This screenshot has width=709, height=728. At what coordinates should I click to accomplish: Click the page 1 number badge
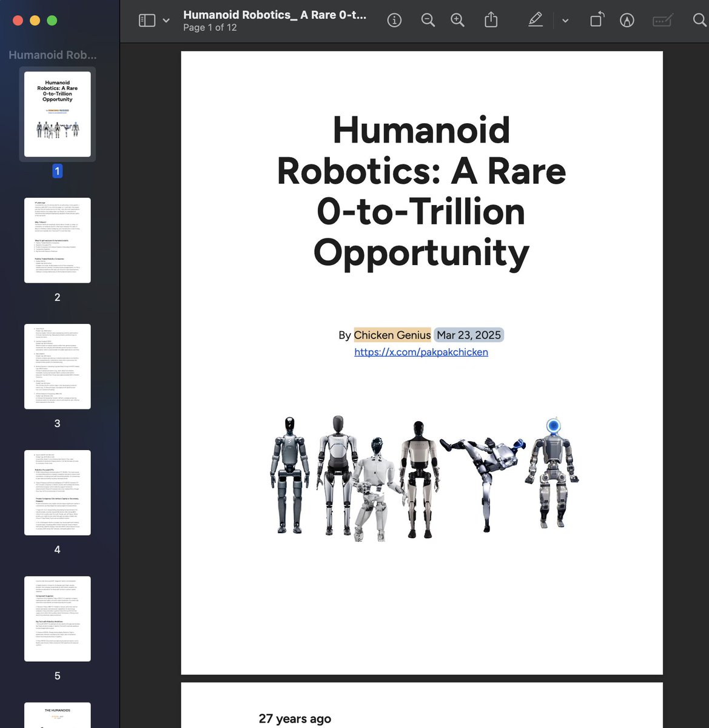point(57,171)
